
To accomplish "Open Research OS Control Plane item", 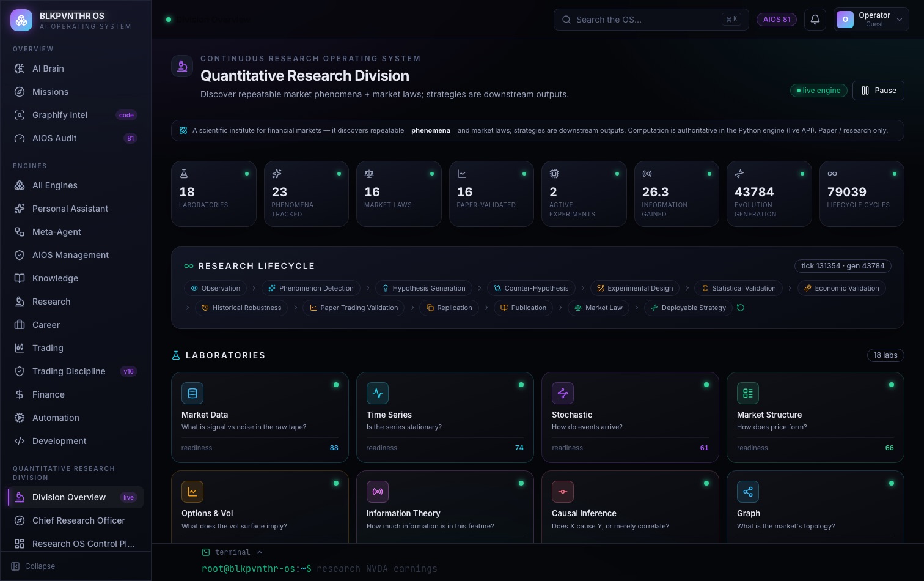I will [x=76, y=544].
